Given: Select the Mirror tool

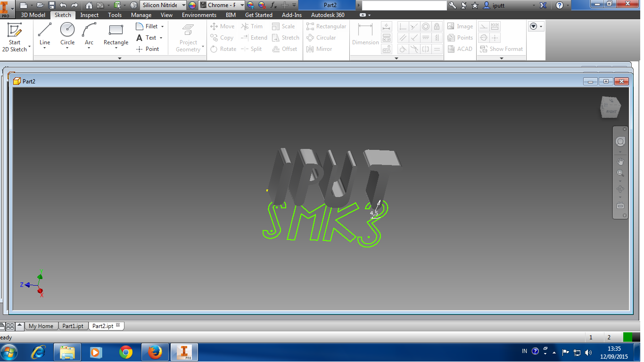Looking at the screenshot, I should 320,49.
